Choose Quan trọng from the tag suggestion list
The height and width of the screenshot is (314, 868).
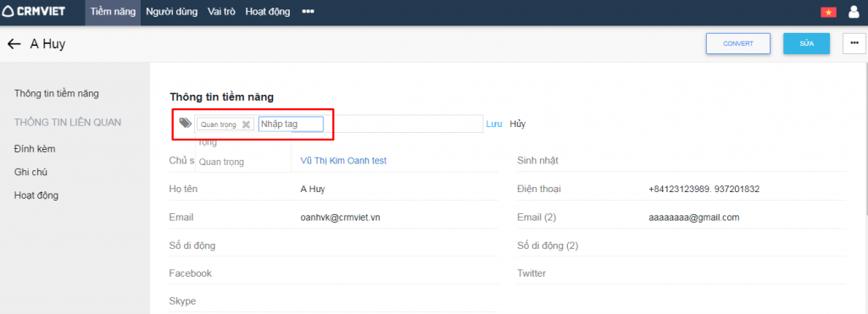pyautogui.click(x=221, y=162)
